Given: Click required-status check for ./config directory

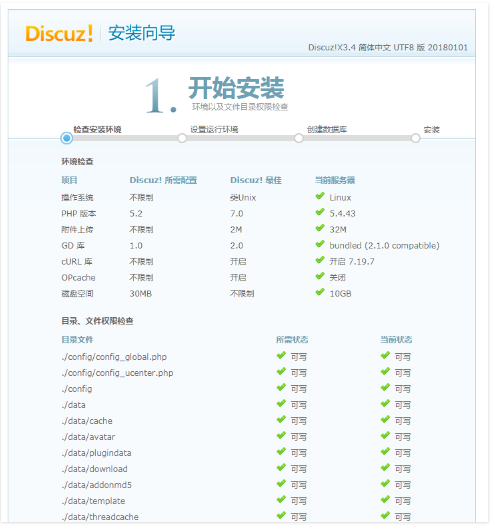Looking at the screenshot, I should pyautogui.click(x=281, y=387).
